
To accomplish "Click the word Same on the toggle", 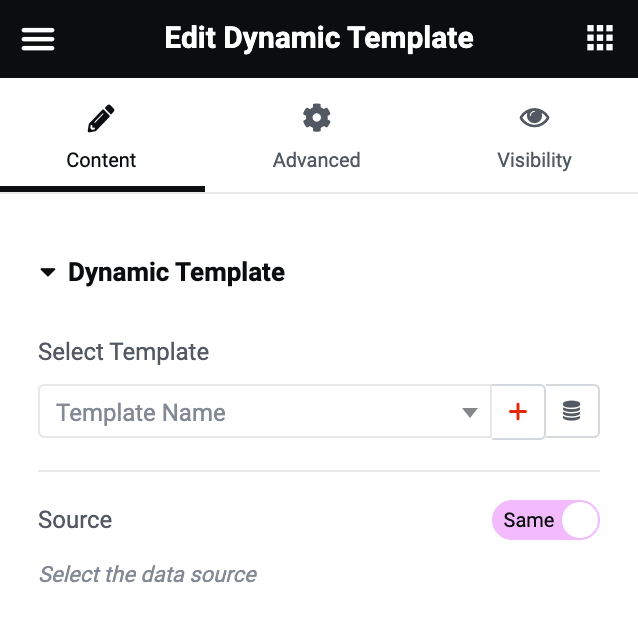I will [x=528, y=520].
